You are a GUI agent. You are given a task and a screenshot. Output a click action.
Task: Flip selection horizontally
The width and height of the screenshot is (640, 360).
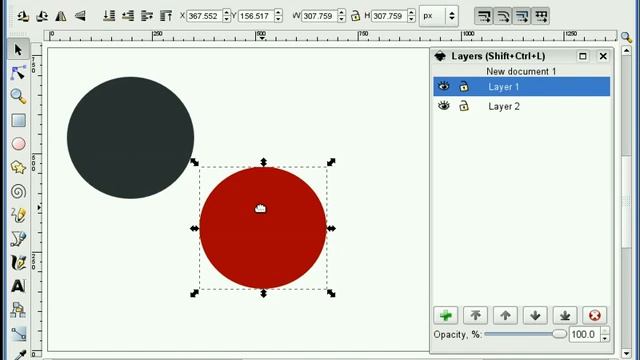61,16
